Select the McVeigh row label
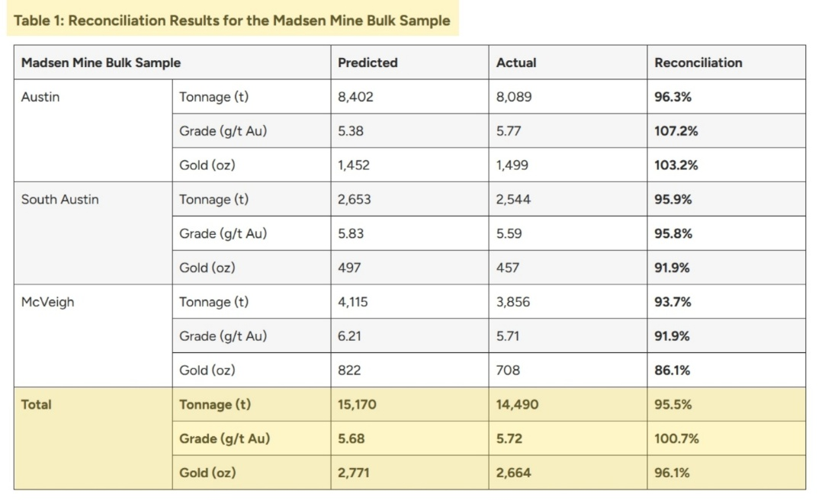The image size is (825, 504). [x=47, y=302]
